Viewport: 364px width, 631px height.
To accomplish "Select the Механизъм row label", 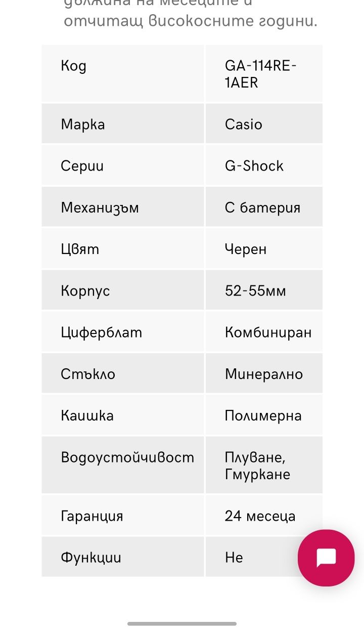I will [100, 207].
